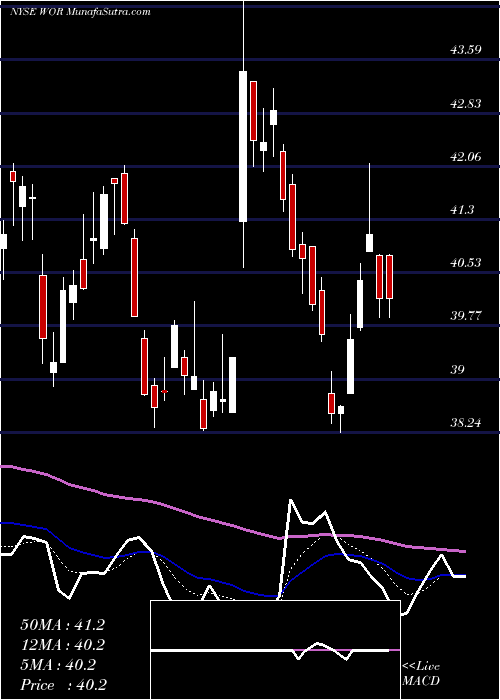Click the 42.83 price axis label
The width and height of the screenshot is (500, 700).
[466, 104]
